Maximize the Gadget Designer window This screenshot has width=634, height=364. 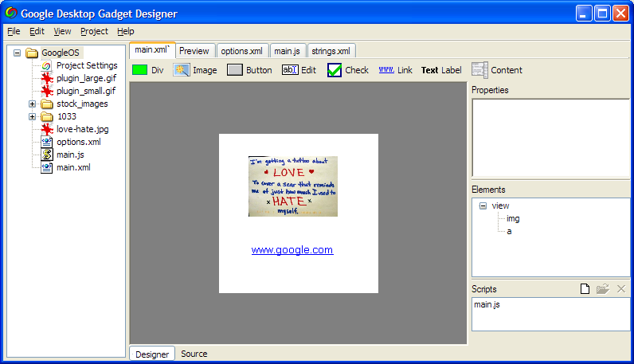[602, 14]
